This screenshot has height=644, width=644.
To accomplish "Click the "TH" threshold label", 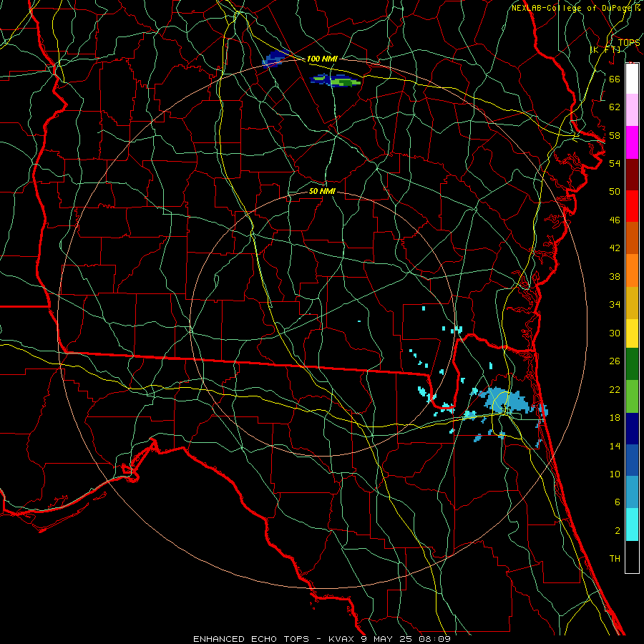I will click(x=615, y=559).
